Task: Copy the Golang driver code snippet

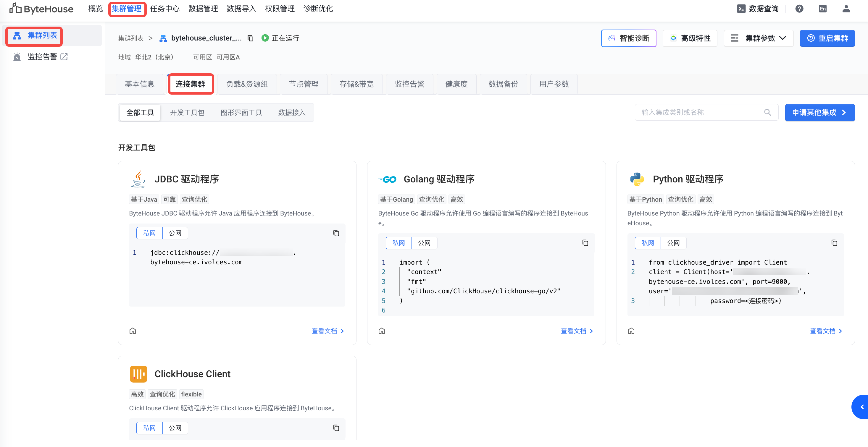Action: (x=585, y=243)
